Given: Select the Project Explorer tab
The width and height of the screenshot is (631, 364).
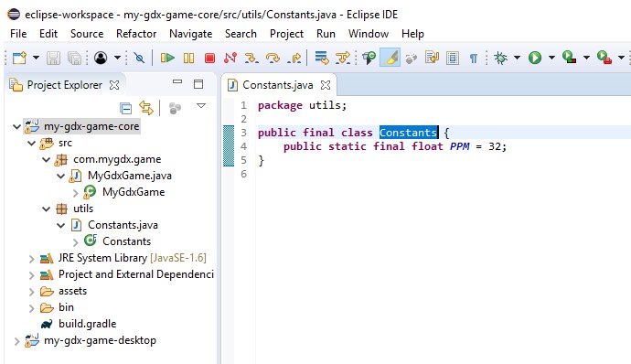Looking at the screenshot, I should click(x=64, y=85).
